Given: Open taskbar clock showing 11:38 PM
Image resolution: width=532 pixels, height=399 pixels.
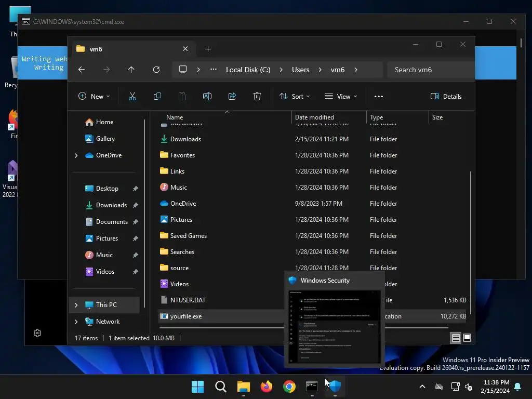Looking at the screenshot, I should 495,387.
